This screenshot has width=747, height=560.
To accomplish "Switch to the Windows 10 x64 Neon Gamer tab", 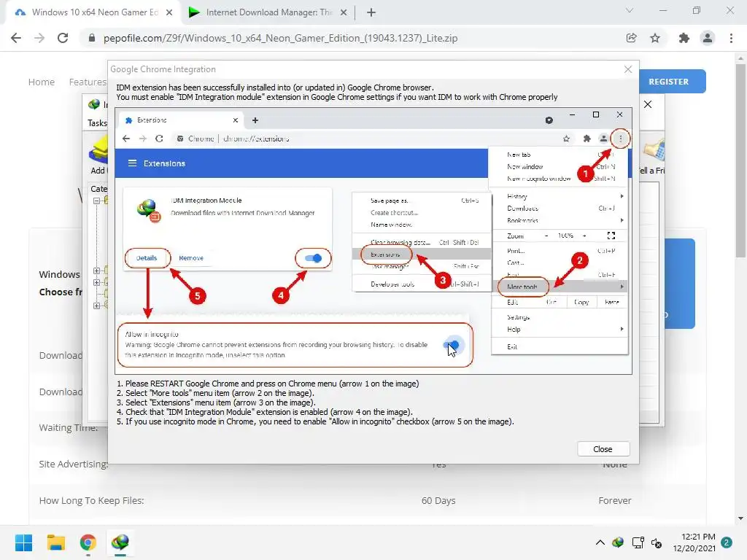I will (x=93, y=12).
